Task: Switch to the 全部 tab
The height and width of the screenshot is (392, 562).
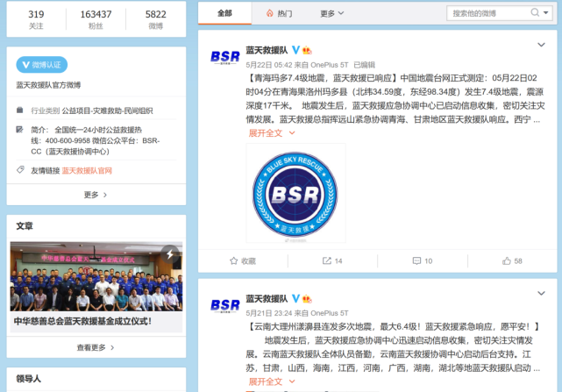Action: tap(224, 13)
